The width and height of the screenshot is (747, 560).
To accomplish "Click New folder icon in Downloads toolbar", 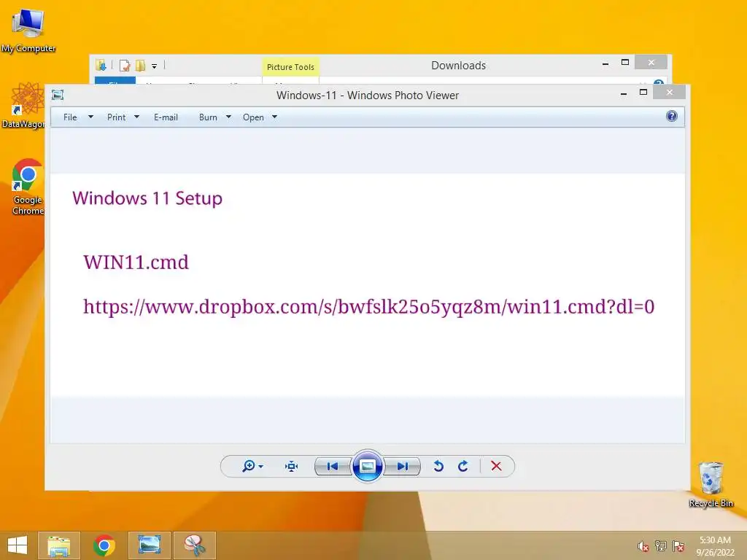I will coord(141,65).
